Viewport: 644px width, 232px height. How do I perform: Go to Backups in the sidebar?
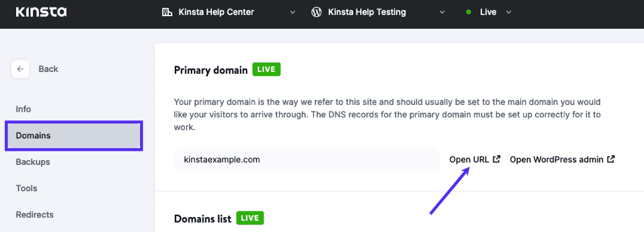click(x=33, y=162)
